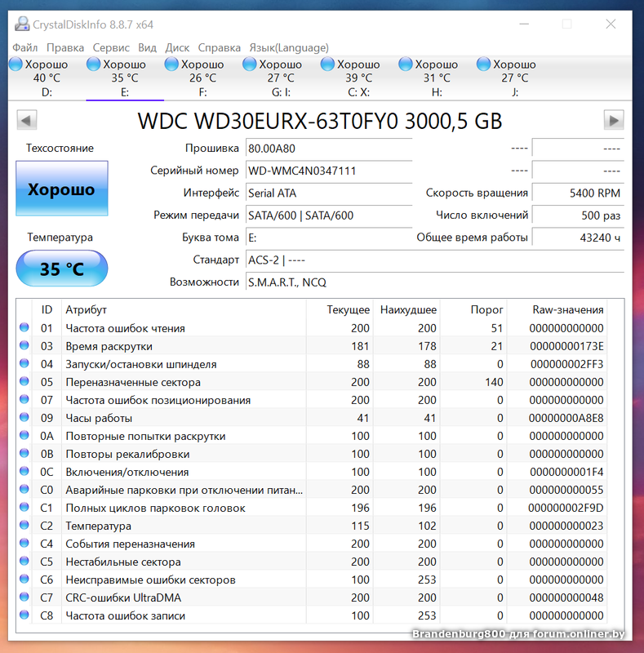Click status dot of attribute 0C row
Image resolution: width=644 pixels, height=653 pixels.
(24, 471)
